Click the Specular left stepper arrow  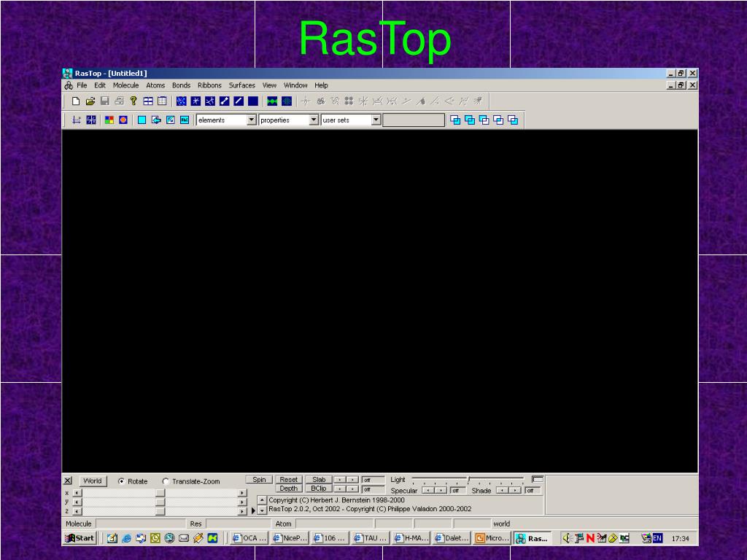point(428,491)
